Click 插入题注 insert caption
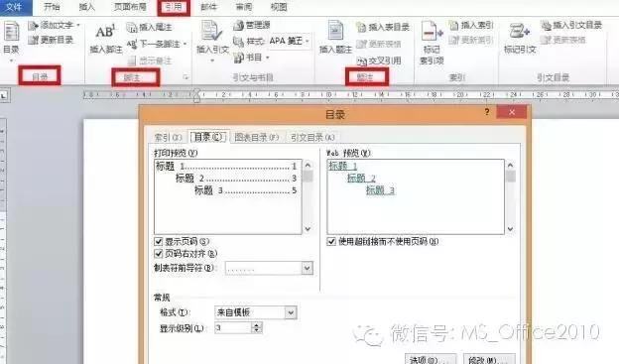 coord(335,38)
